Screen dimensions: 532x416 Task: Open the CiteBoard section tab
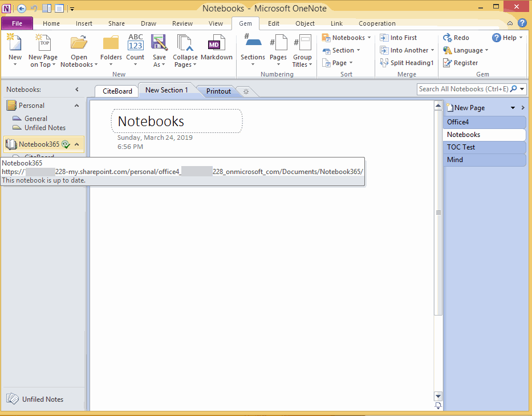[x=117, y=91]
